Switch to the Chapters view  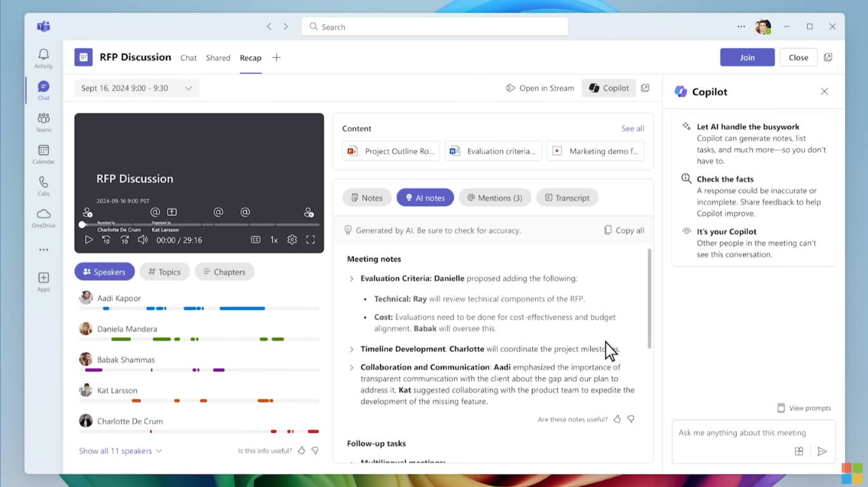224,271
